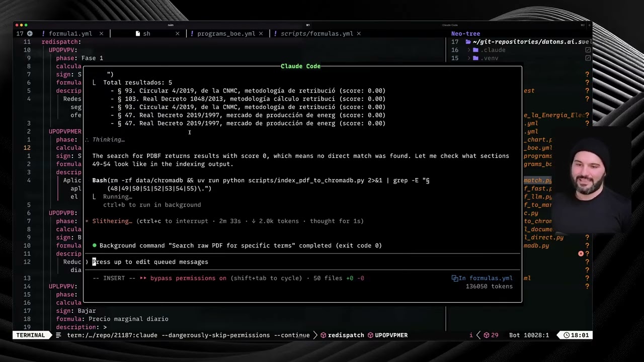
Task: Click the Neo-tree panel title
Action: 465,34
